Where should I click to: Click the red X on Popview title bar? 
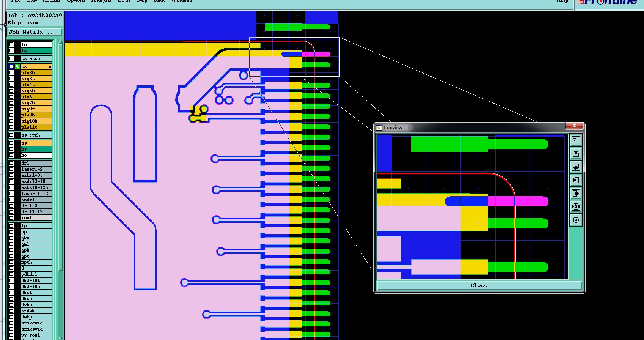click(575, 126)
